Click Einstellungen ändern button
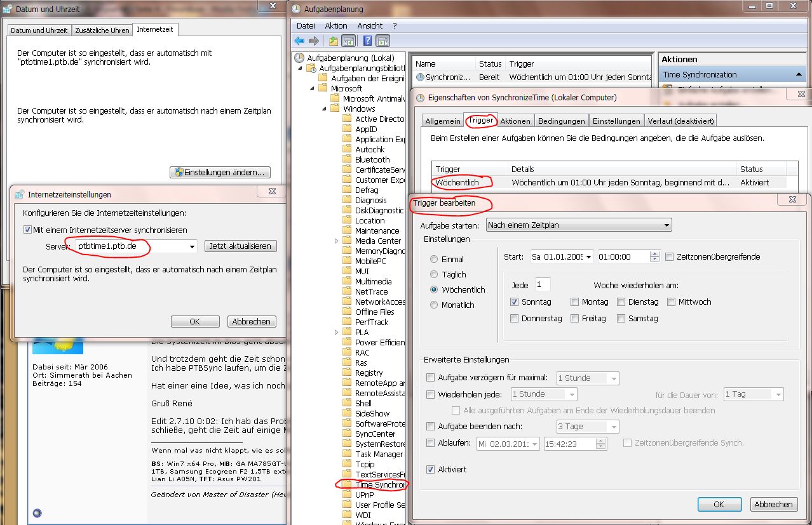This screenshot has width=812, height=525. (x=220, y=173)
